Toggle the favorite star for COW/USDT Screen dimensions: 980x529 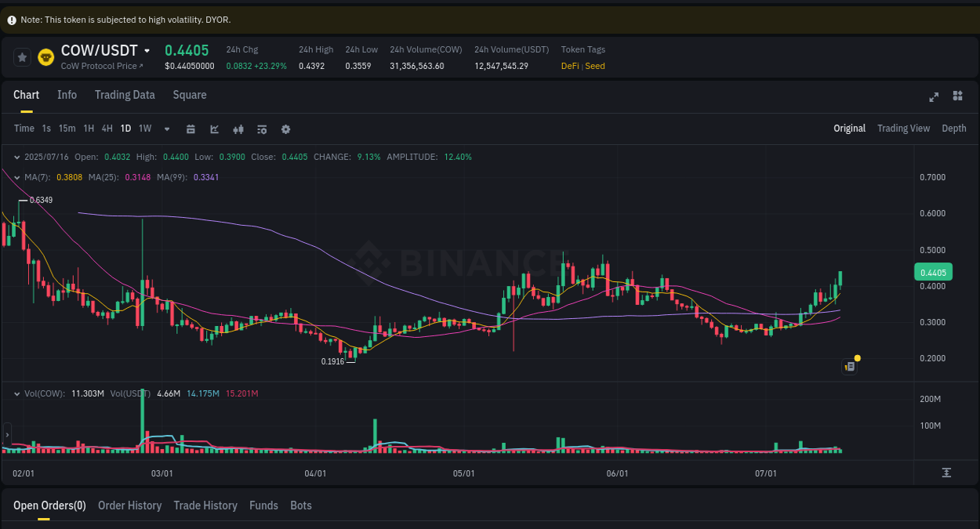point(21,56)
